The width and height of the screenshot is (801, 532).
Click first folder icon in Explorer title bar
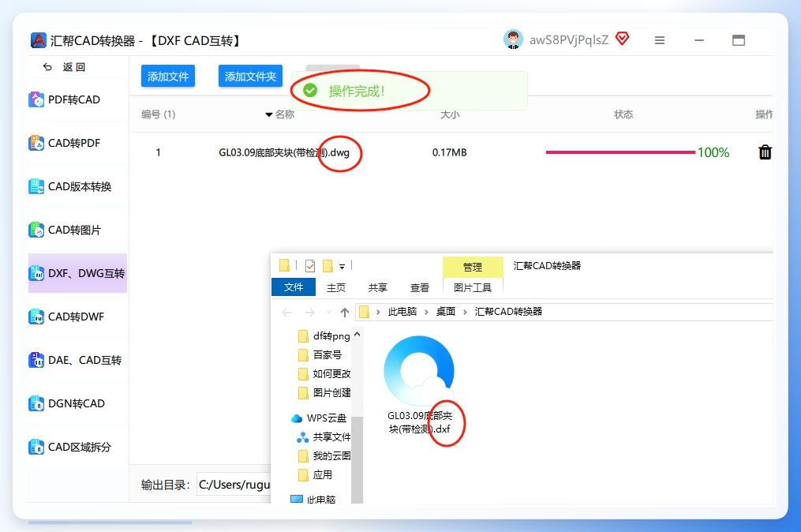coord(285,265)
